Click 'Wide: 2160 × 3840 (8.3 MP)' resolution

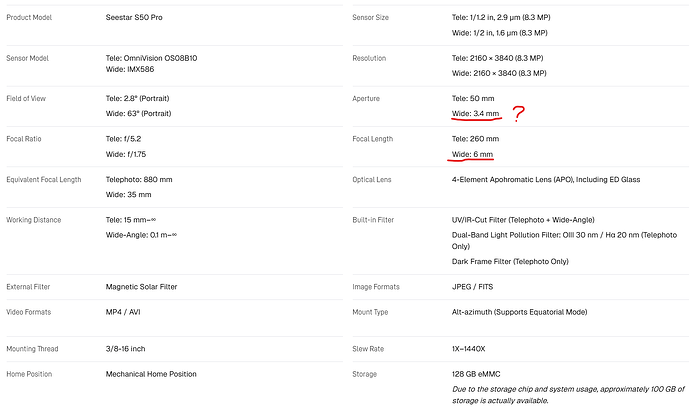(499, 73)
